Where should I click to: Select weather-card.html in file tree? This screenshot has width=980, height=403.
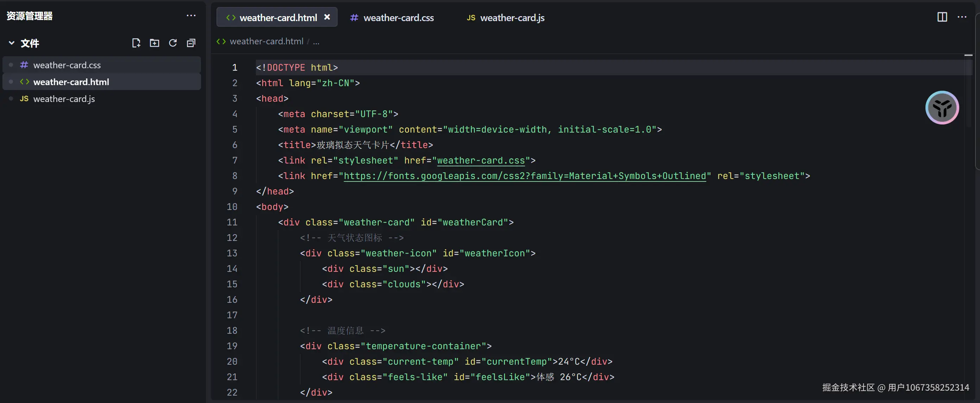[71, 82]
